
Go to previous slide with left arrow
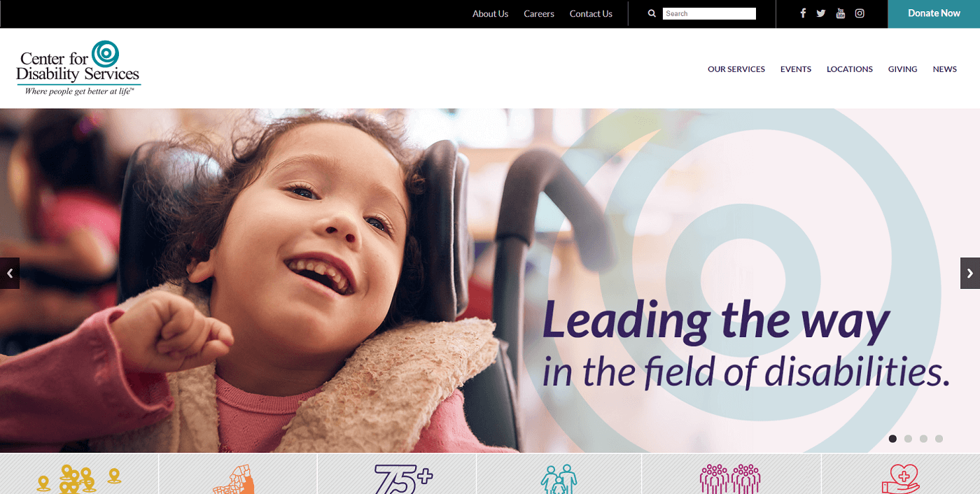(10, 274)
